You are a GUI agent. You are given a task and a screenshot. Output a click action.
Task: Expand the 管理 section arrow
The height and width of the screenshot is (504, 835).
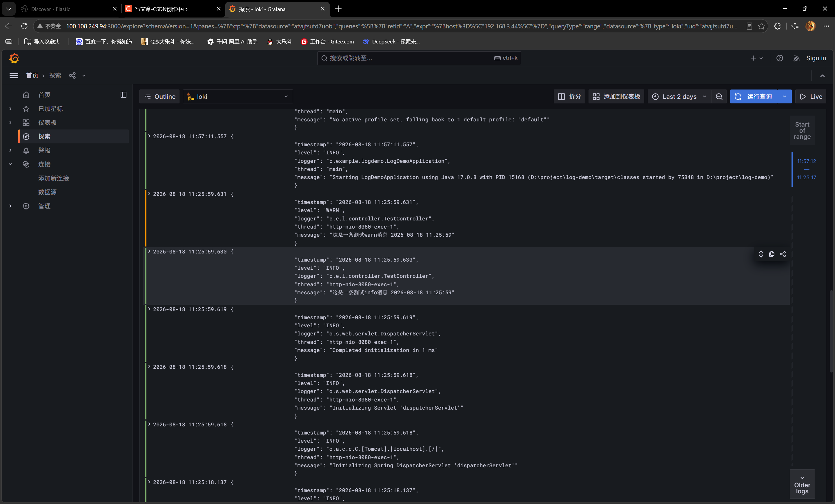(x=10, y=206)
